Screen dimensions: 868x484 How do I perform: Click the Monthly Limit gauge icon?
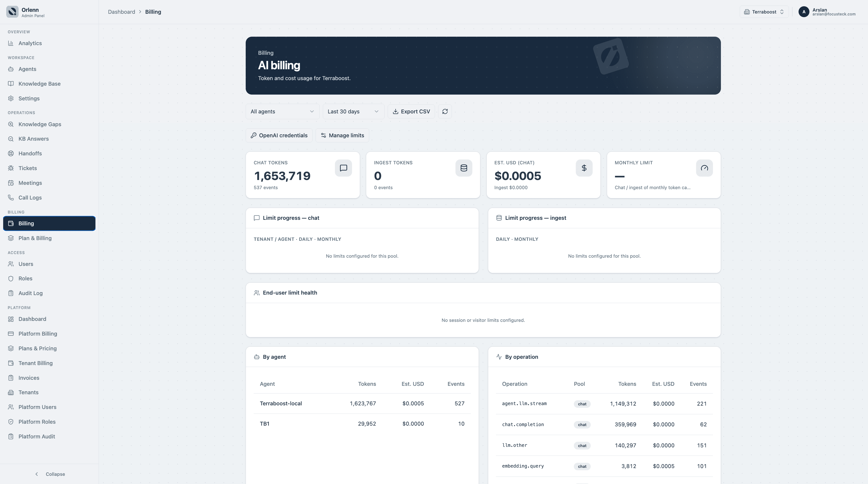pyautogui.click(x=704, y=168)
